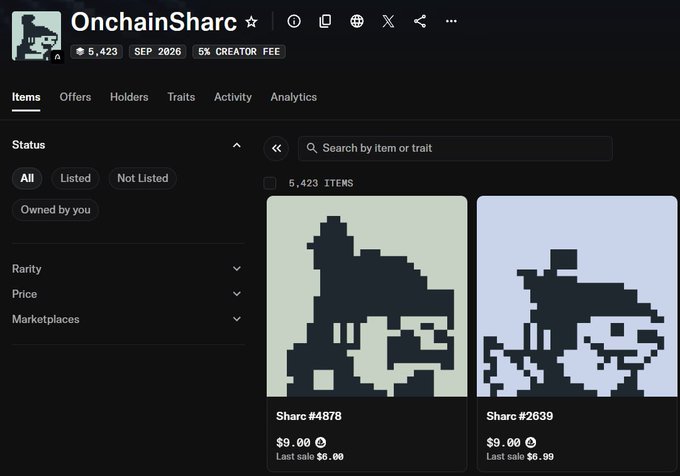Viewport: 680px width, 476px height.
Task: Select the All status filter
Action: [27, 178]
